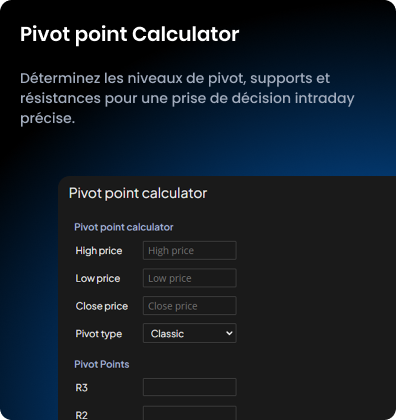Screen dimensions: 396x420
Task: Click the R2 result box
Action: [190, 413]
